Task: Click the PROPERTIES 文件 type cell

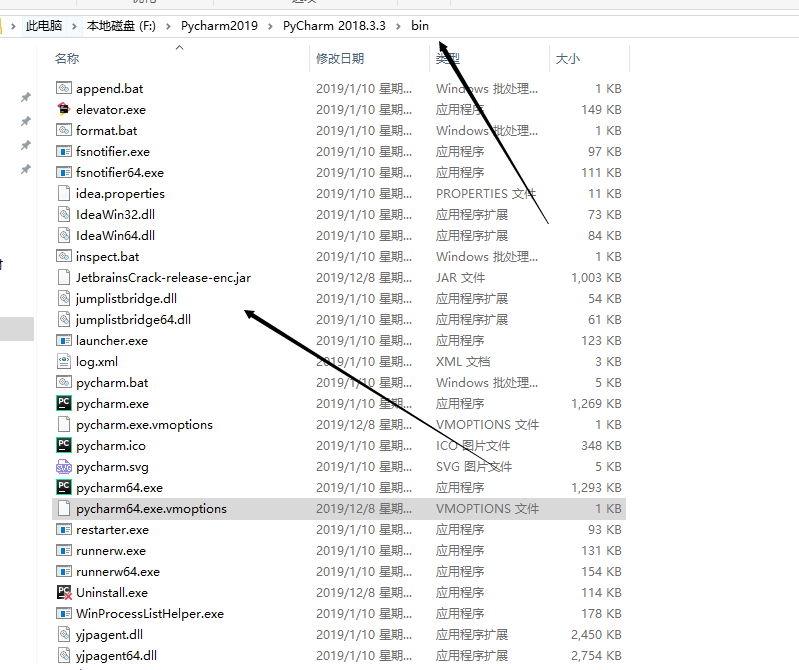Action: tap(486, 194)
